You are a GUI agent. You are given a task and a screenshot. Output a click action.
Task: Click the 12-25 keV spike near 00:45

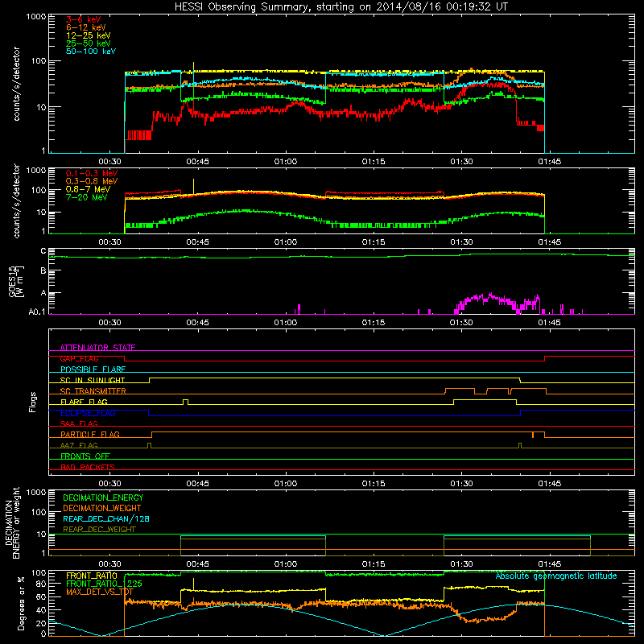click(193, 67)
